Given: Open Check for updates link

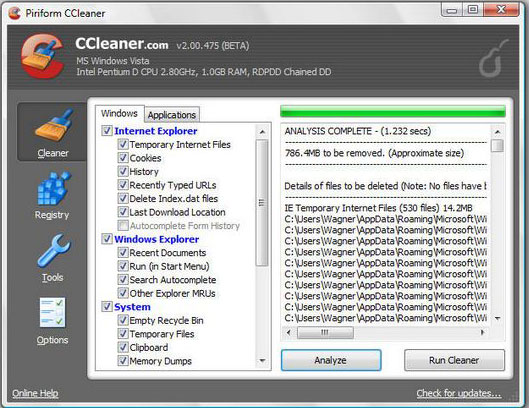Looking at the screenshot, I should click(458, 393).
